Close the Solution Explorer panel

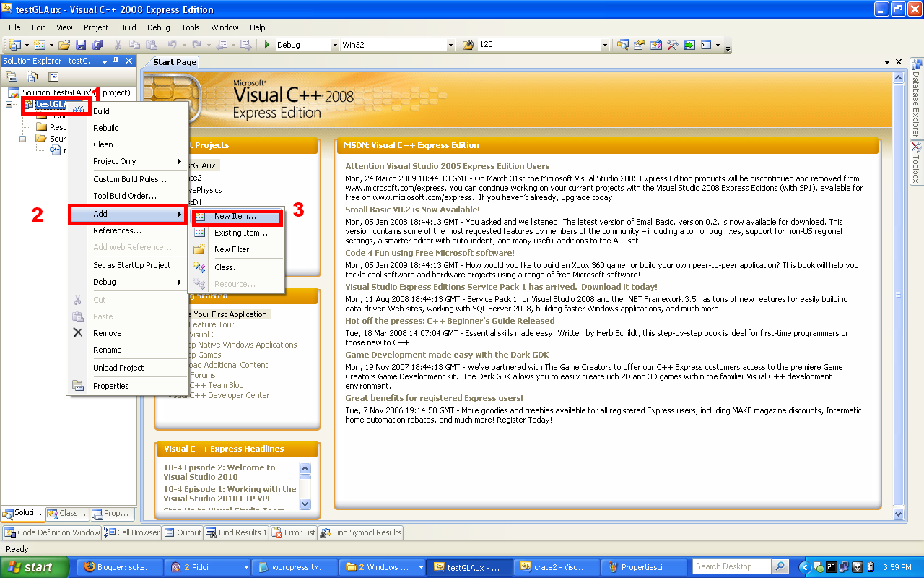click(x=128, y=61)
